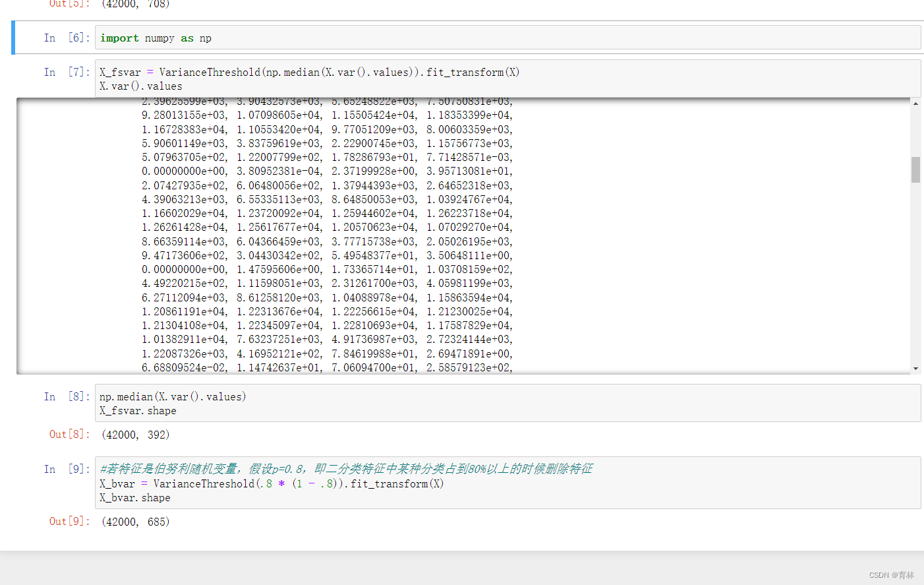Click array value 1.17587829e+04
The height and width of the screenshot is (585, 924).
point(469,325)
